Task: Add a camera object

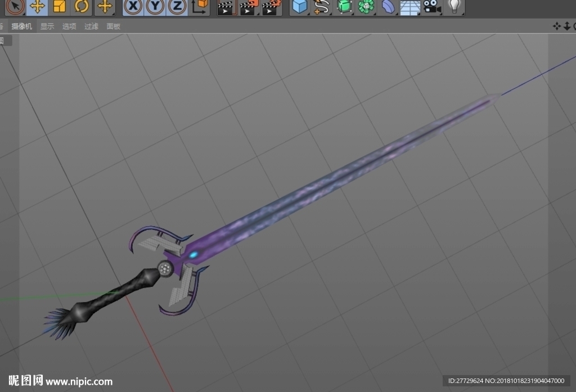Action: [x=433, y=6]
